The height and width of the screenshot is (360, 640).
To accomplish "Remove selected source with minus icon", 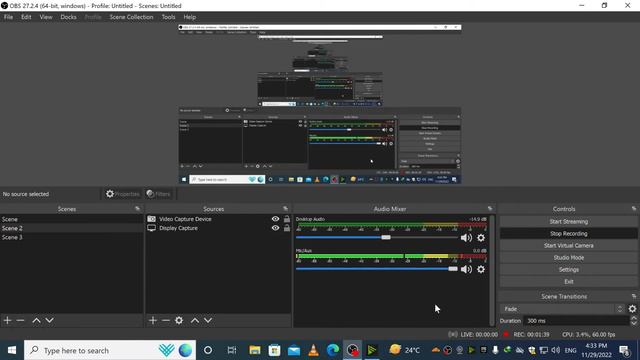I will click(166, 320).
